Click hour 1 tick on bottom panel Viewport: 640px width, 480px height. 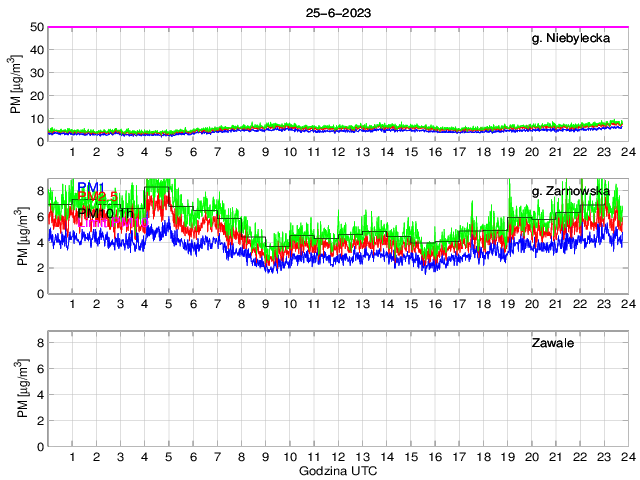72,456
